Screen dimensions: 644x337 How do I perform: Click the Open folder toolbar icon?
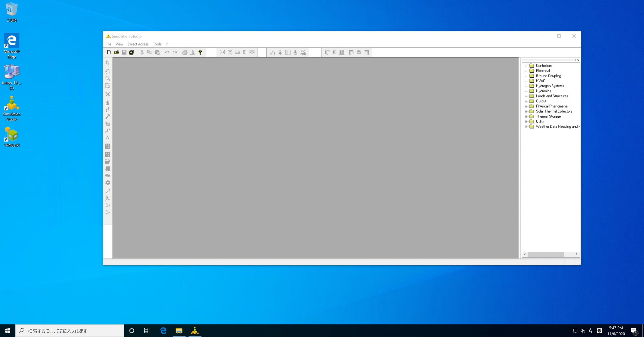pyautogui.click(x=116, y=52)
